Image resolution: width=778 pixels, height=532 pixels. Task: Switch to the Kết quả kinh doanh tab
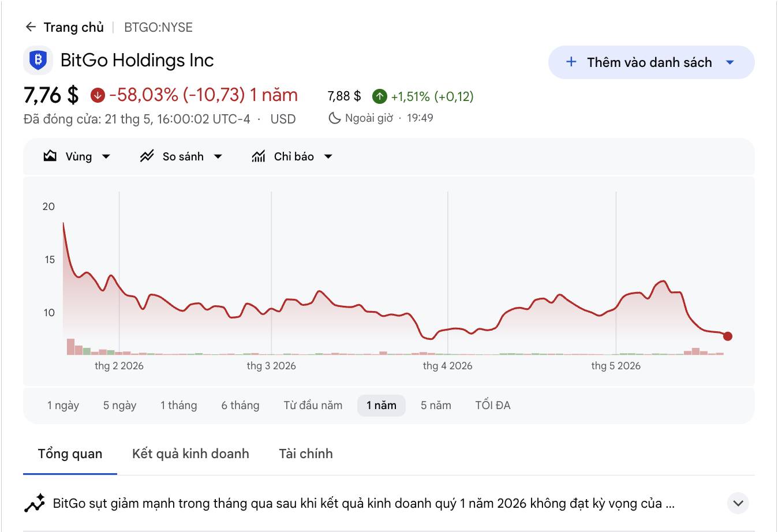point(190,454)
